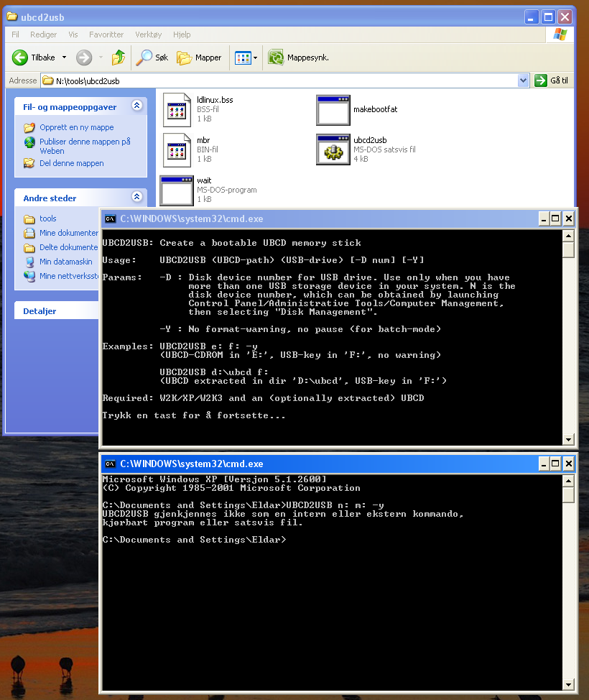Screen dimensions: 589x700
Task: Click lower cmd scrollbar down arrow
Action: 568,684
